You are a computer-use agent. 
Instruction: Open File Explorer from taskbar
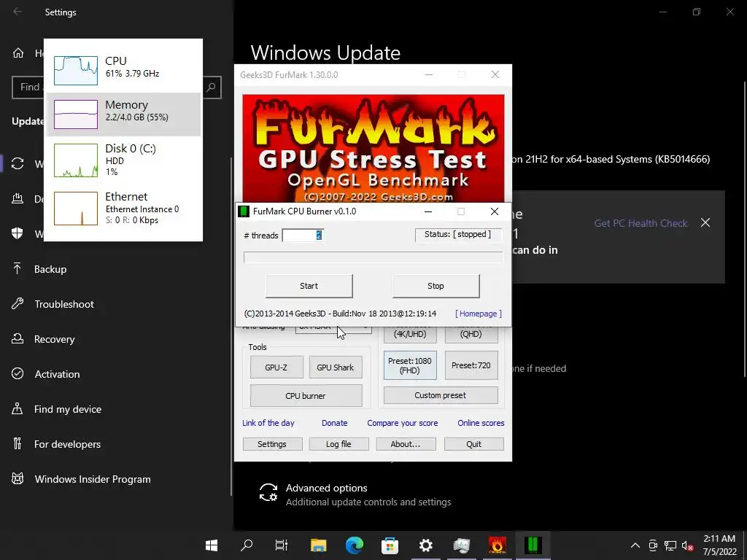pos(318,545)
